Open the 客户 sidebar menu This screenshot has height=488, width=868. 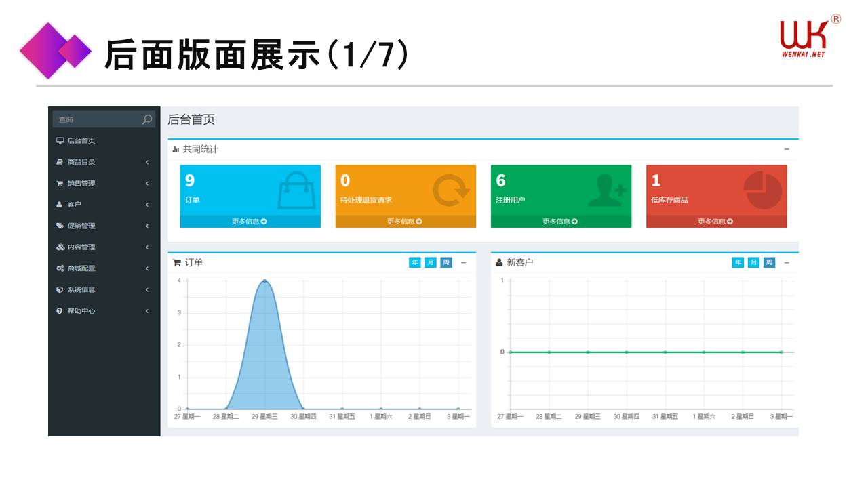pos(104,205)
